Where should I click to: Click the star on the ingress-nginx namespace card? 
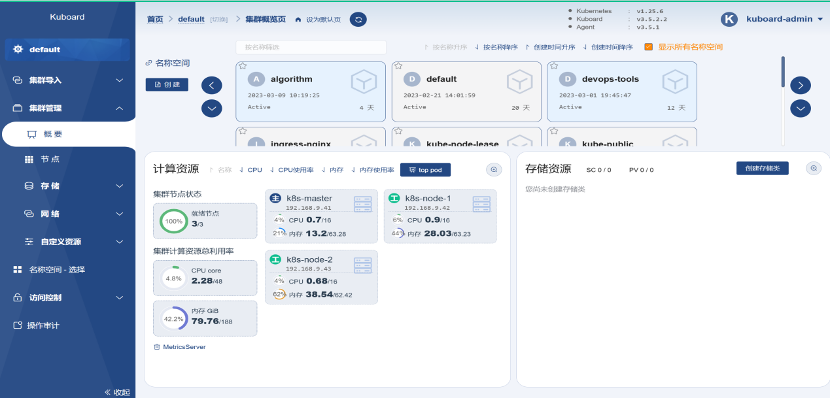click(x=242, y=131)
